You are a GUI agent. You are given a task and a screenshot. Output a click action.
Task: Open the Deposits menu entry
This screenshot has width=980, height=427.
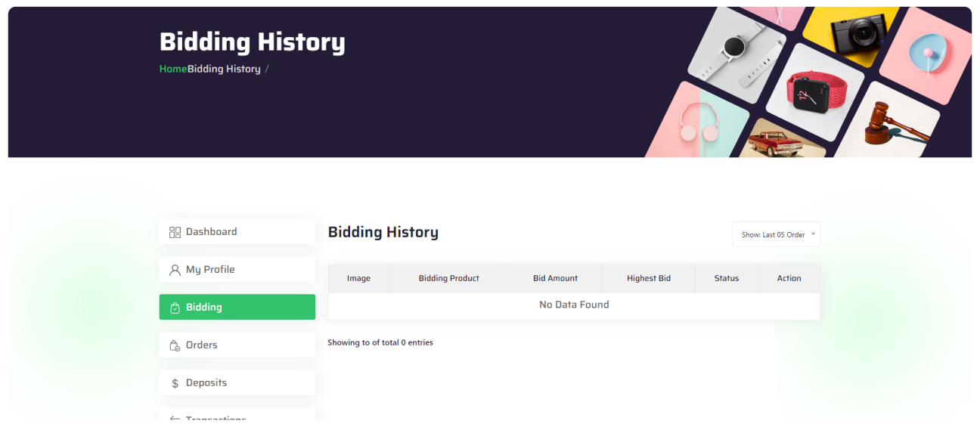pos(237,383)
